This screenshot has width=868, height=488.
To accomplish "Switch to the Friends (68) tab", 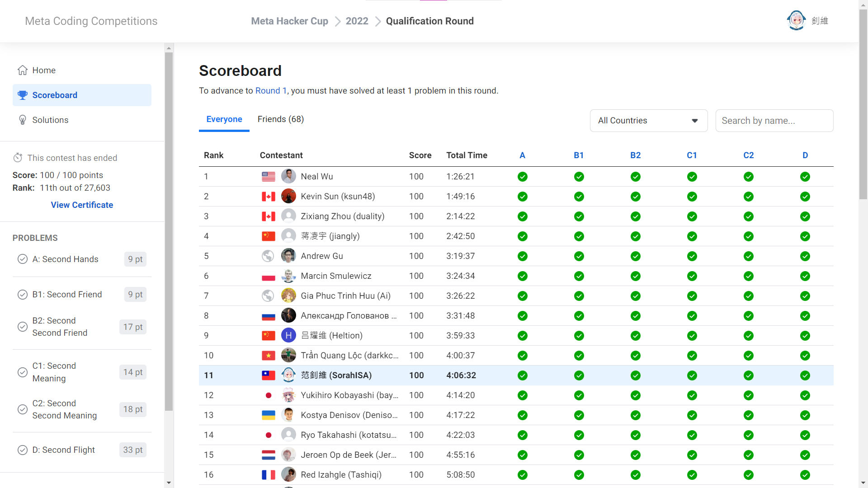I will 280,119.
